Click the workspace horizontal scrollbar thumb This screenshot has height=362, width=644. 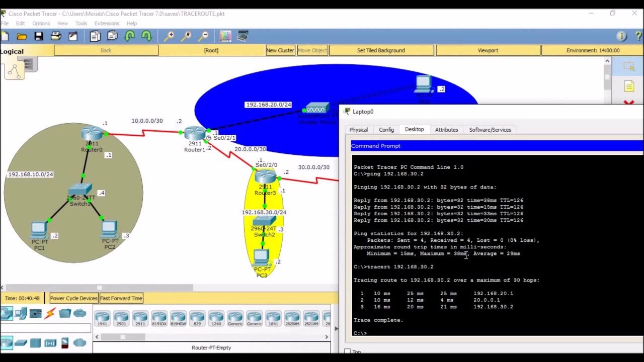[x=100, y=288]
